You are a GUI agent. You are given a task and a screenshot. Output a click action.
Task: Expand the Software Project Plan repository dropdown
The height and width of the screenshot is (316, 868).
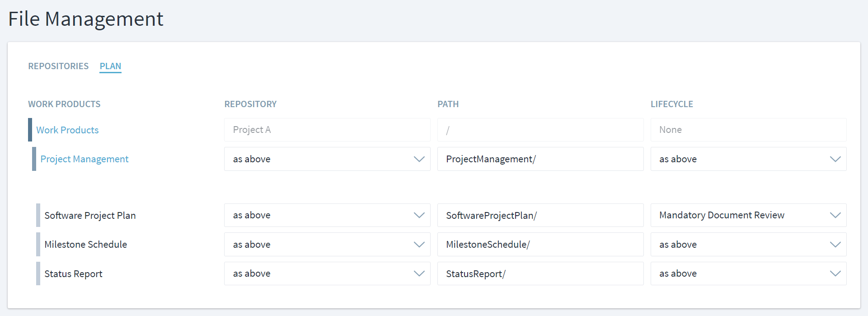(x=327, y=215)
